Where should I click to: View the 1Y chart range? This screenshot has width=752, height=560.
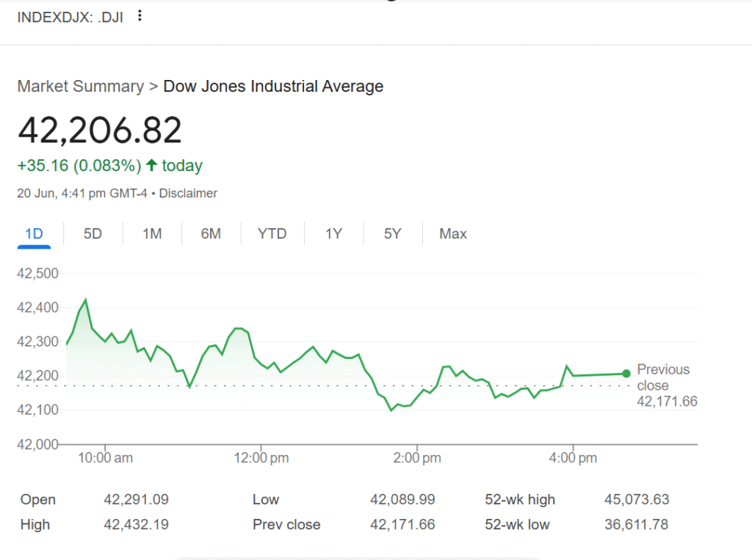(334, 234)
